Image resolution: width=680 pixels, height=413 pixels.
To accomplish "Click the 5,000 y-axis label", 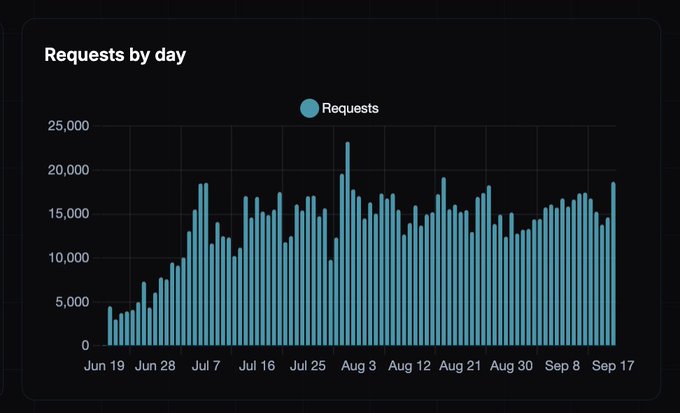I will point(72,302).
